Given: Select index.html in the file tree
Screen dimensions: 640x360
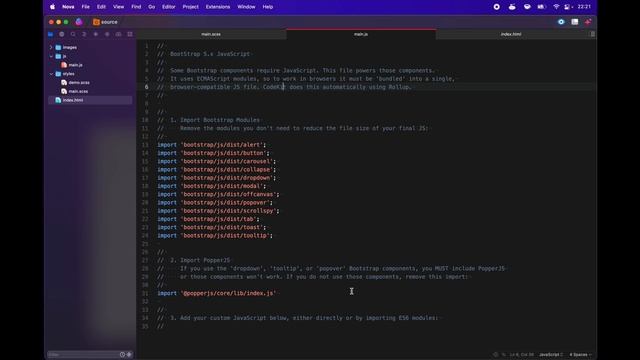Looking at the screenshot, I should pyautogui.click(x=90, y=100).
